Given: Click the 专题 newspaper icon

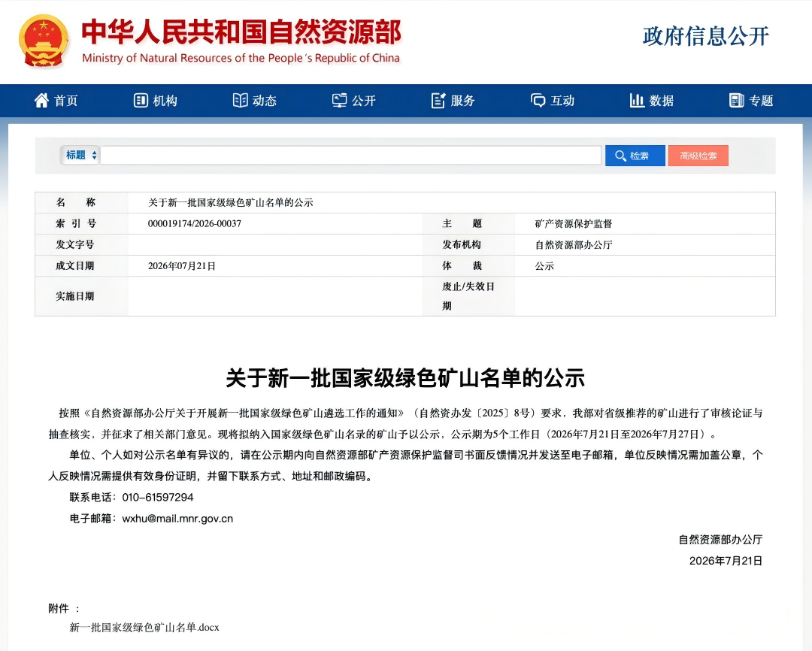Looking at the screenshot, I should coord(736,100).
